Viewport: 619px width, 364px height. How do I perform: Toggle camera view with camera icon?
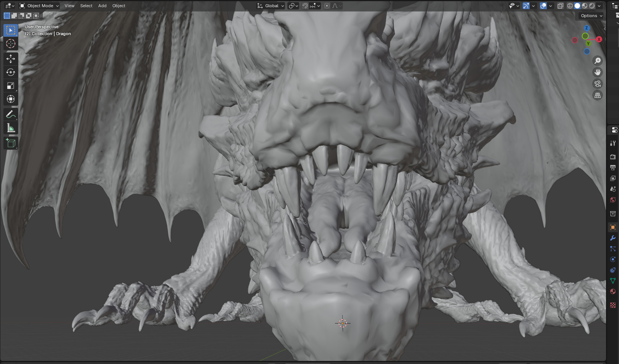point(598,84)
